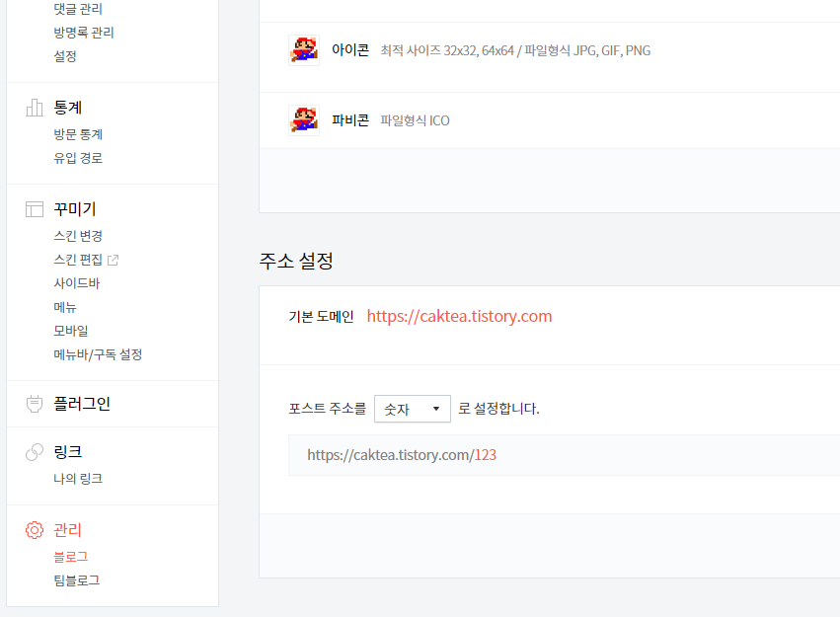Open 설정 under the content section
Image resolution: width=840 pixels, height=617 pixels.
(x=65, y=56)
